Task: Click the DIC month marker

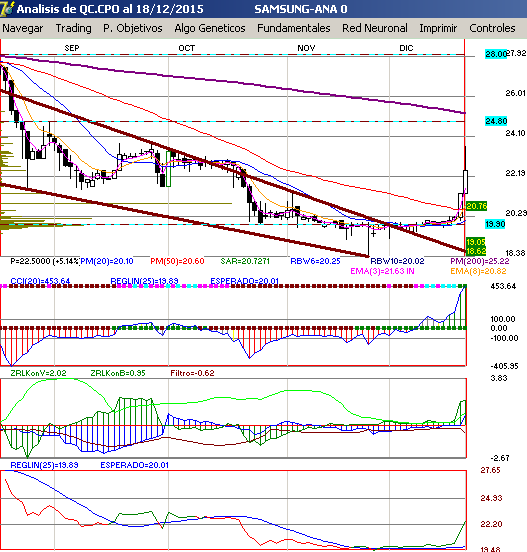Action: [406, 48]
